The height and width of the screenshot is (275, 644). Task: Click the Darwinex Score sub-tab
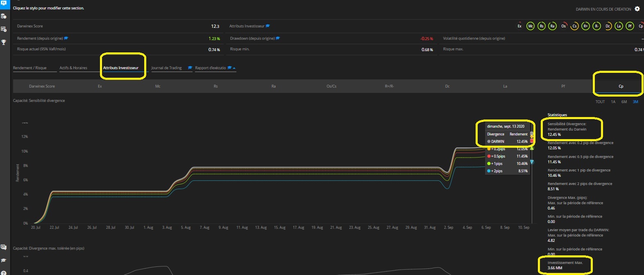click(42, 86)
